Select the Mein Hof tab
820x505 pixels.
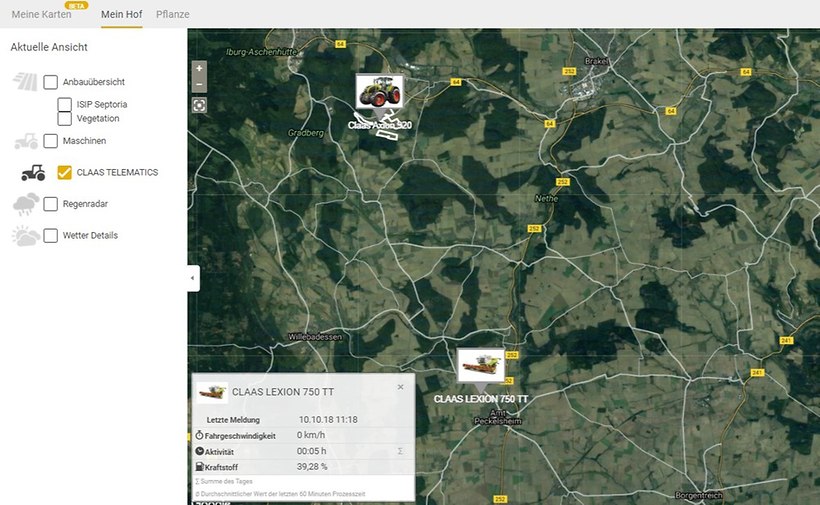pos(121,15)
